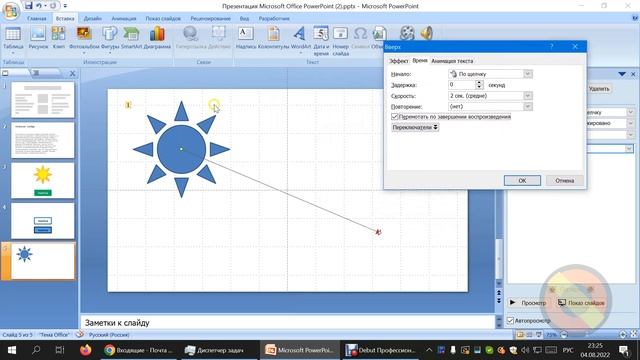Click the Звук sound icon in ribbon

[427, 33]
